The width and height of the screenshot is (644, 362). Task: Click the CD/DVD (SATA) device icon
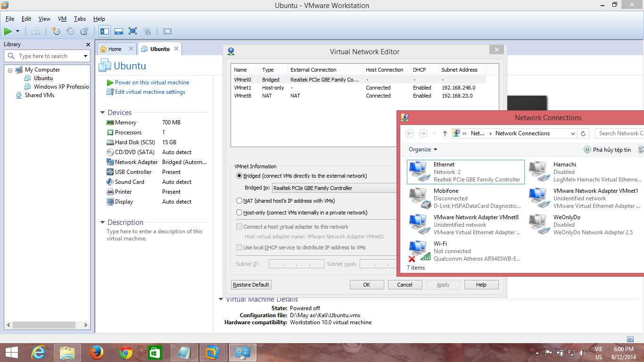coord(110,152)
